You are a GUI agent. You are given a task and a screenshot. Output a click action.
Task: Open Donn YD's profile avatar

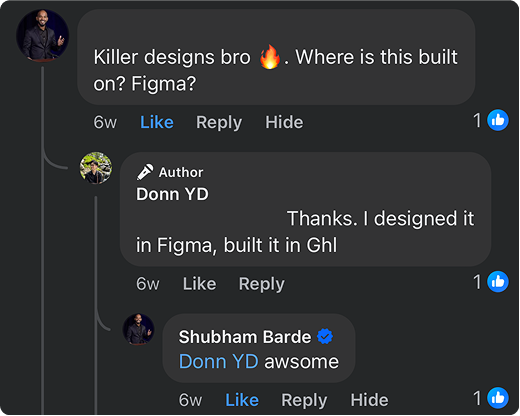(x=96, y=168)
